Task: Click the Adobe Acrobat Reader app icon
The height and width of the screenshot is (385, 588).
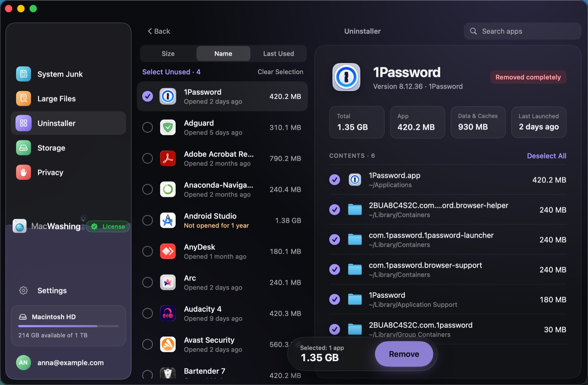Action: click(x=168, y=158)
